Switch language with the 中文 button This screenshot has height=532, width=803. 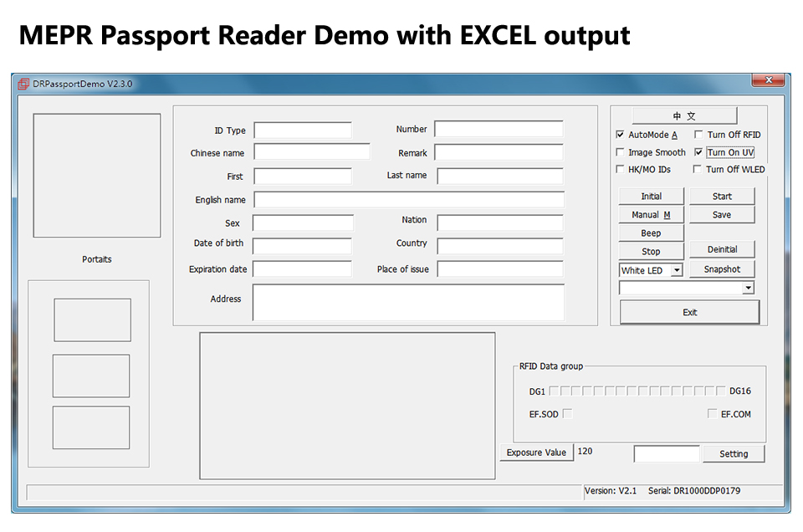coord(684,115)
